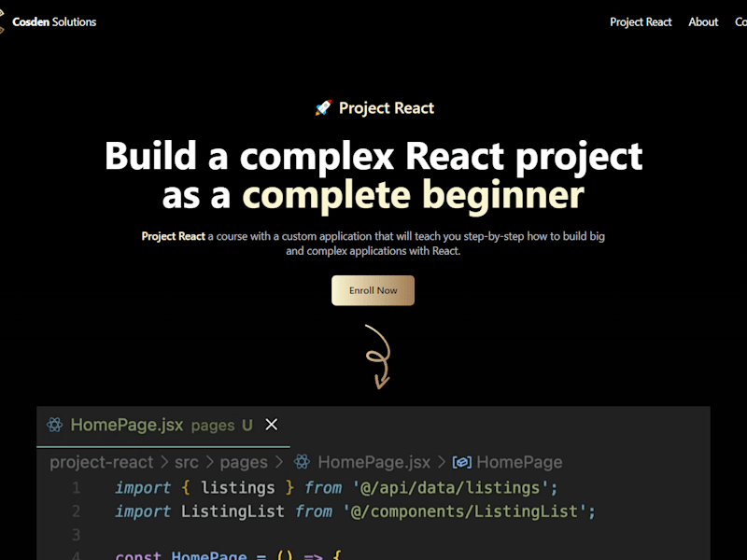Click the HomePage.jsx breadcrumb segment
Image resolution: width=747 pixels, height=560 pixels.
[x=374, y=462]
